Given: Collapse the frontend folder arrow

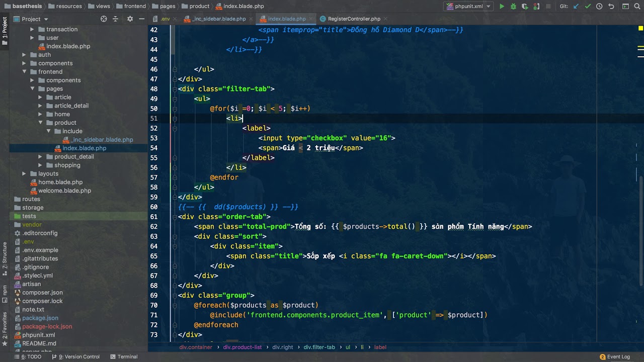Looking at the screenshot, I should click(x=24, y=72).
